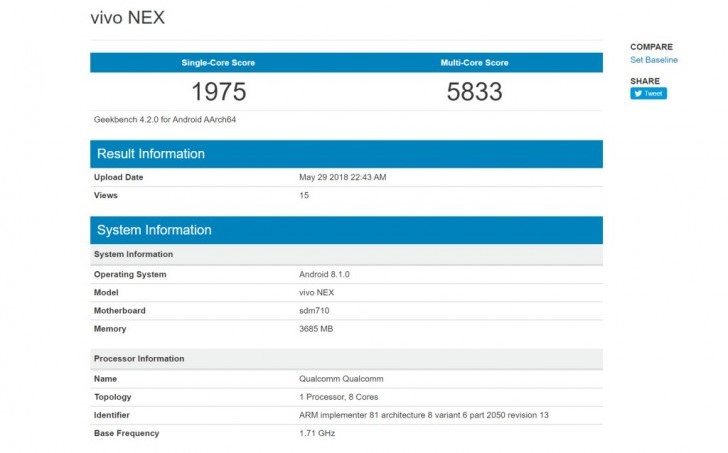Select the ARM implementer 81 identifier value
The height and width of the screenshot is (453, 728).
click(x=424, y=415)
